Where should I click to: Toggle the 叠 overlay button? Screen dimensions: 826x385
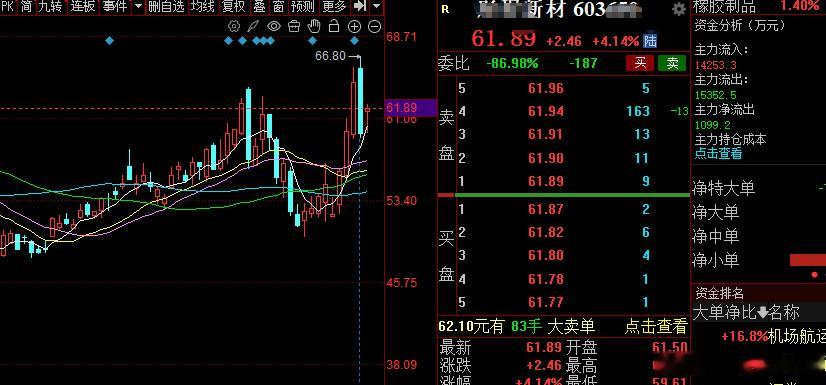[x=259, y=6]
